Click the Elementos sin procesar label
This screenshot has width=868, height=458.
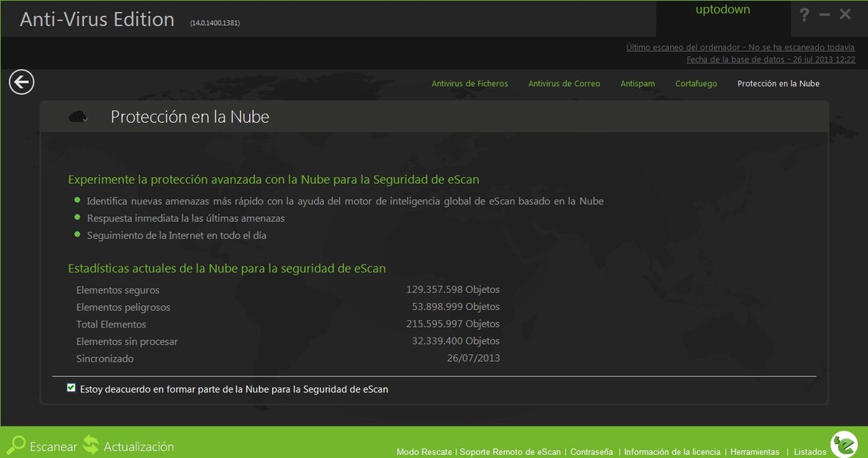[x=127, y=341]
